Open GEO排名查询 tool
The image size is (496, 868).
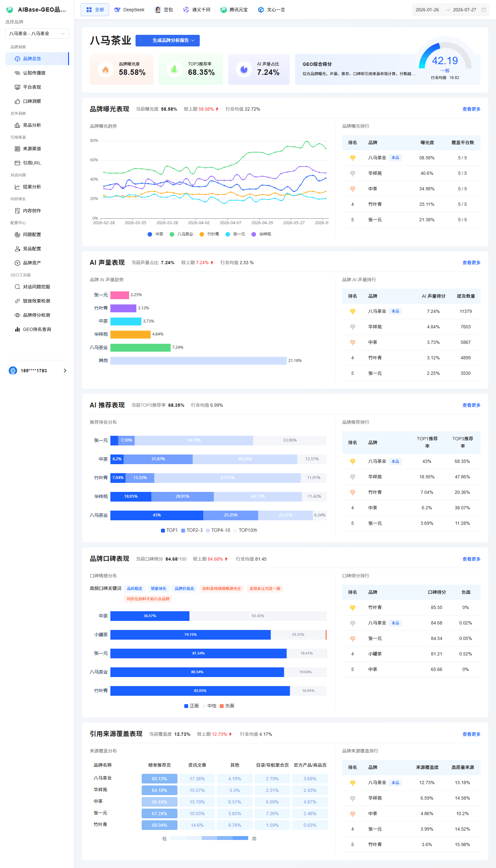[37, 330]
